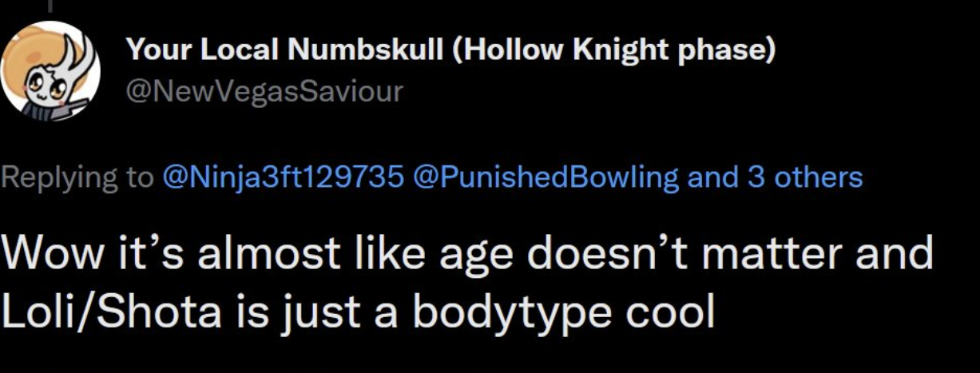Click "Your Local Numbskull" bold name text

tap(284, 50)
